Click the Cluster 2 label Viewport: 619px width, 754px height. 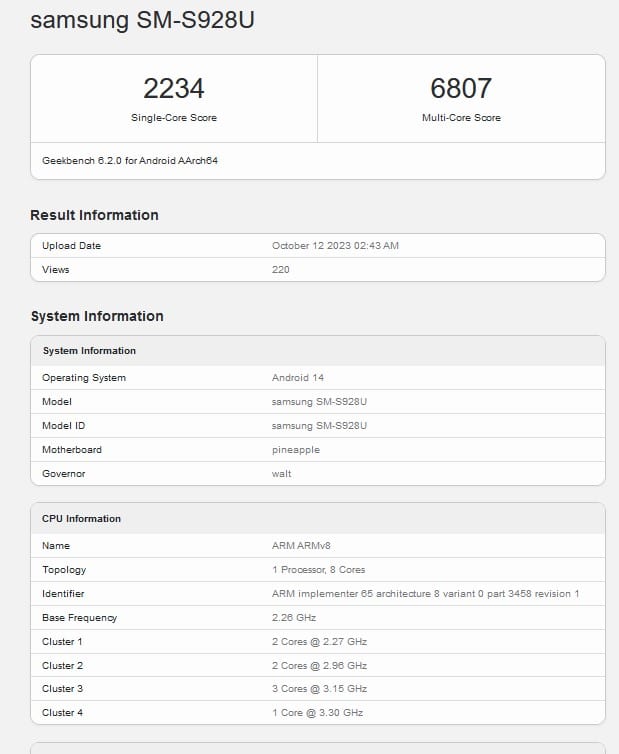pos(63,666)
